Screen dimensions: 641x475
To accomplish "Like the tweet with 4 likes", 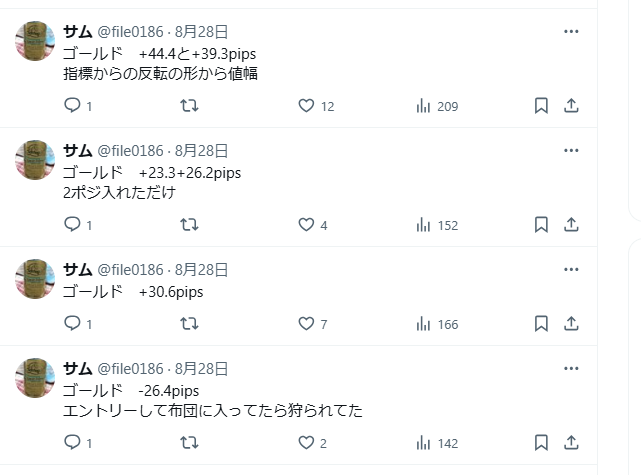I will 307,225.
